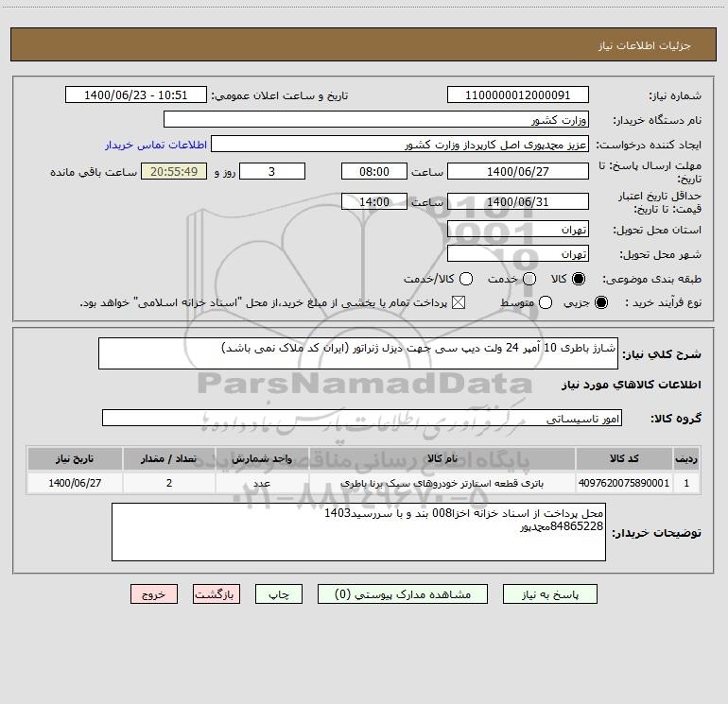Click the buyer organization field وزارت کشور
This screenshot has width=728, height=704.
[376, 119]
